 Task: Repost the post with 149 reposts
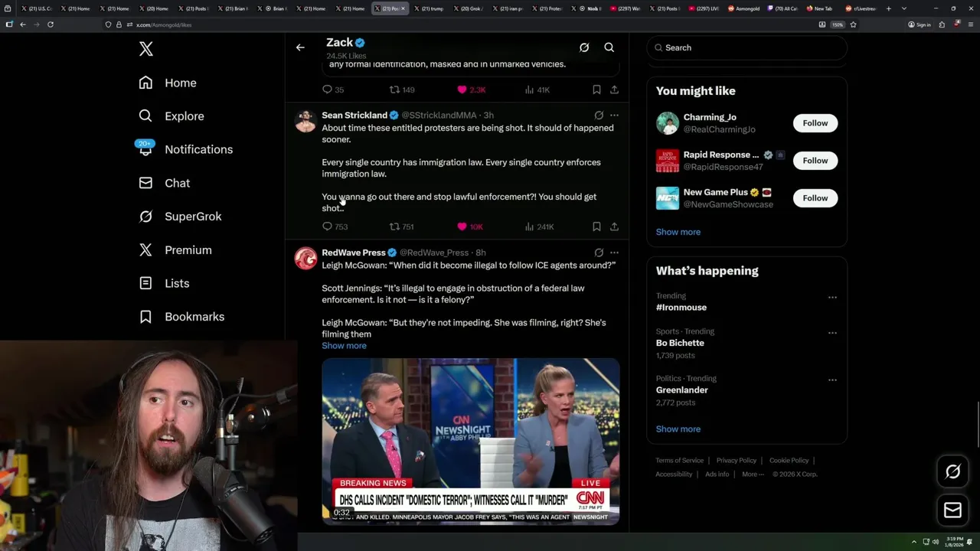402,90
